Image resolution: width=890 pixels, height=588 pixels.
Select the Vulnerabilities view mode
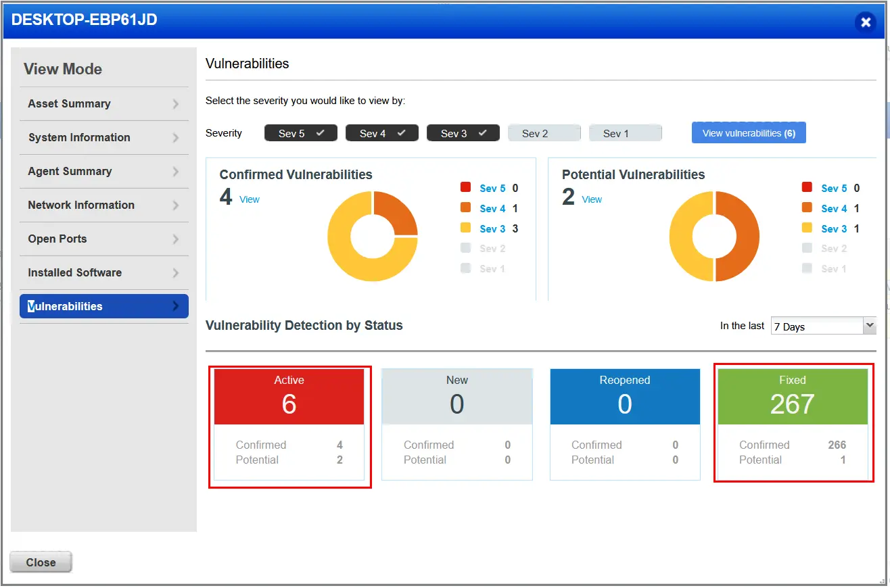[104, 306]
